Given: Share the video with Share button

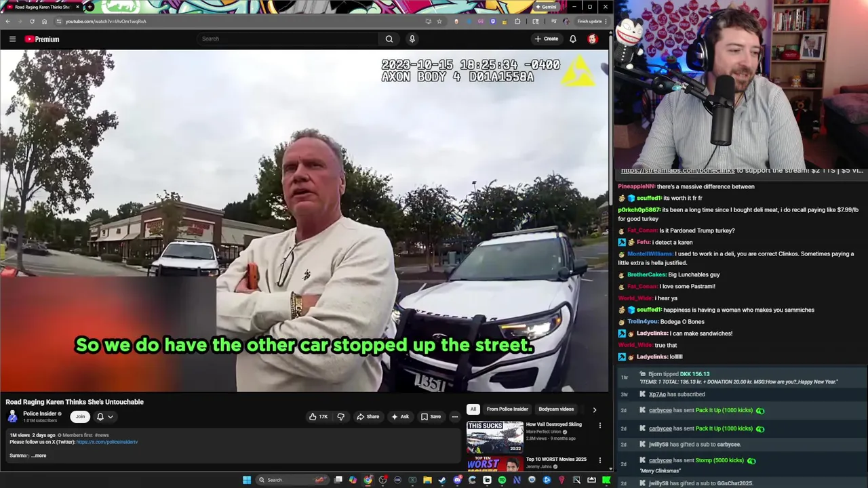Looking at the screenshot, I should point(368,417).
